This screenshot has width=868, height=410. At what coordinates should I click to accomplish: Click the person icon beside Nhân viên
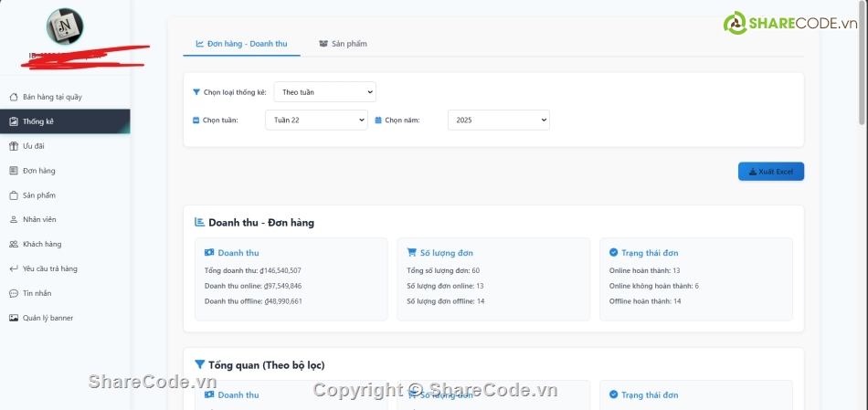pos(14,220)
